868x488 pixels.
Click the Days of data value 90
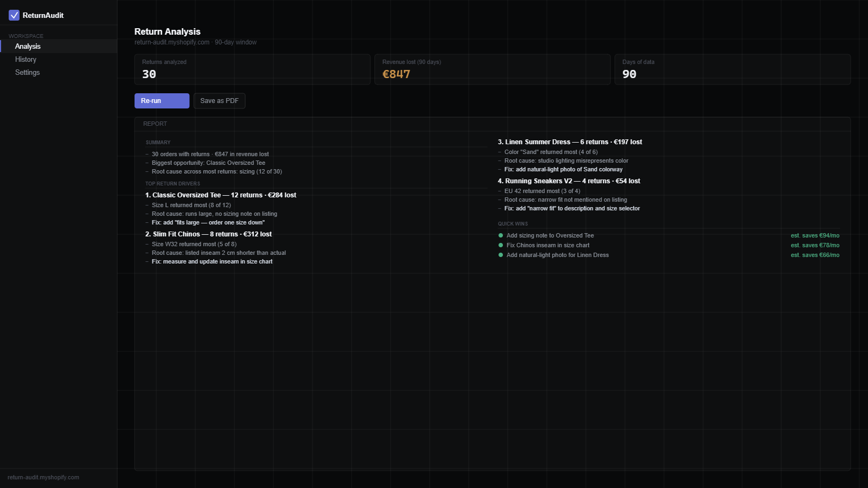[x=629, y=74]
